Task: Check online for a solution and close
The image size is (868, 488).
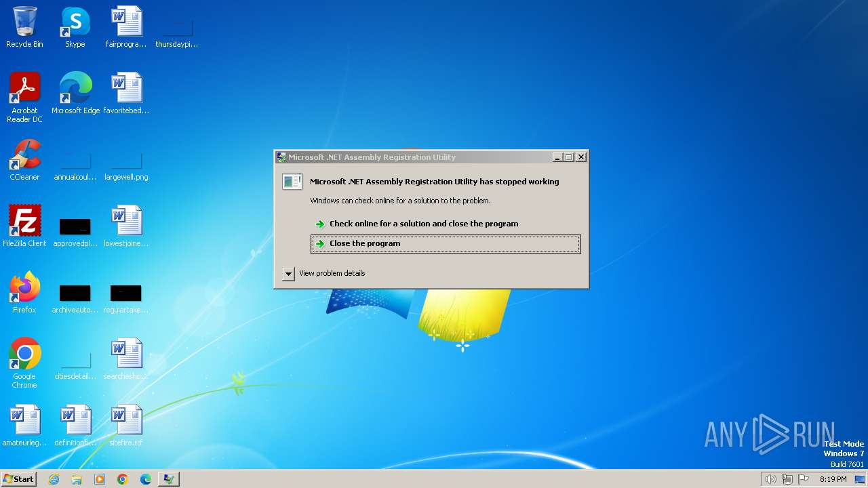Action: tap(446, 224)
